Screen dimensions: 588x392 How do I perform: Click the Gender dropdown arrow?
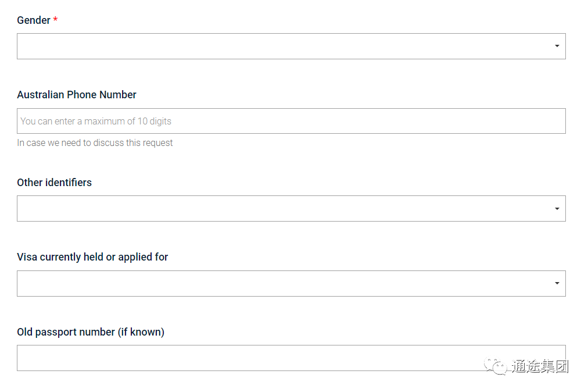pyautogui.click(x=557, y=46)
